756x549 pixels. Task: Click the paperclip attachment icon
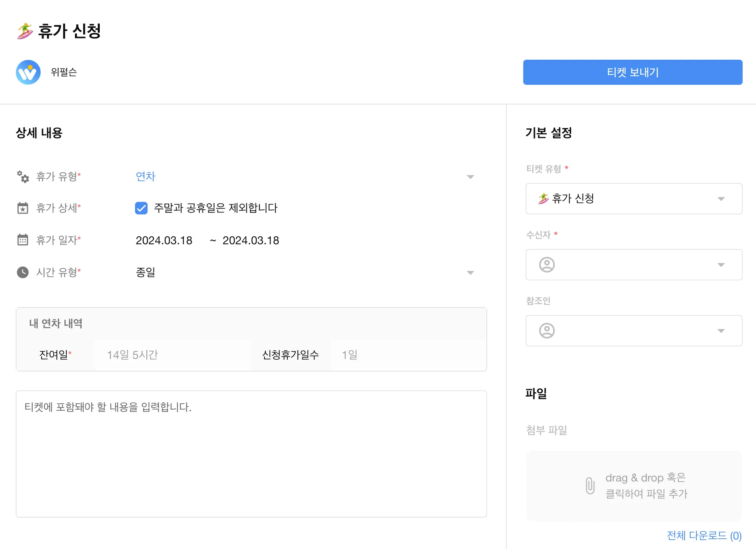[590, 486]
